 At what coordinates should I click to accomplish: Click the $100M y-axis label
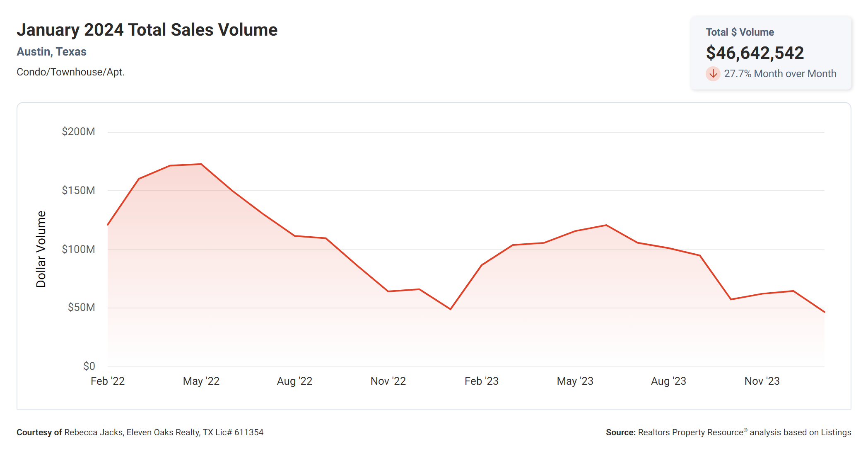pyautogui.click(x=78, y=249)
